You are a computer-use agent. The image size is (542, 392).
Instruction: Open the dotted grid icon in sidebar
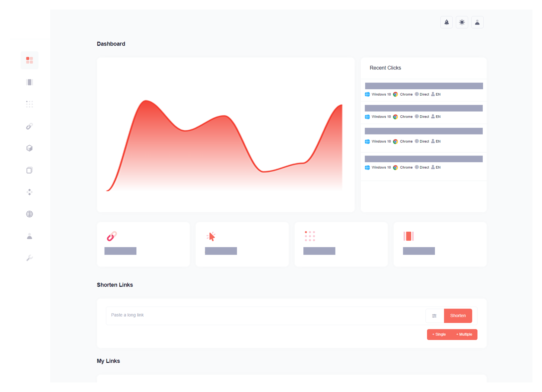(x=30, y=104)
